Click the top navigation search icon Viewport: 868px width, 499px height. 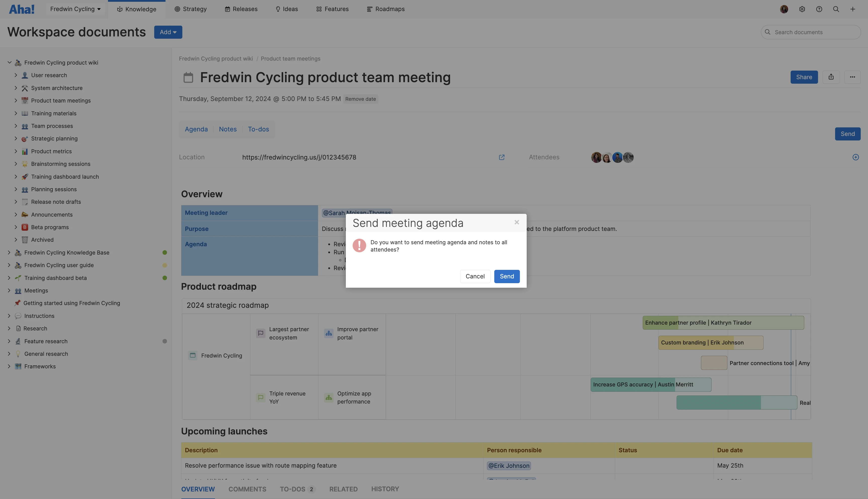[836, 9]
